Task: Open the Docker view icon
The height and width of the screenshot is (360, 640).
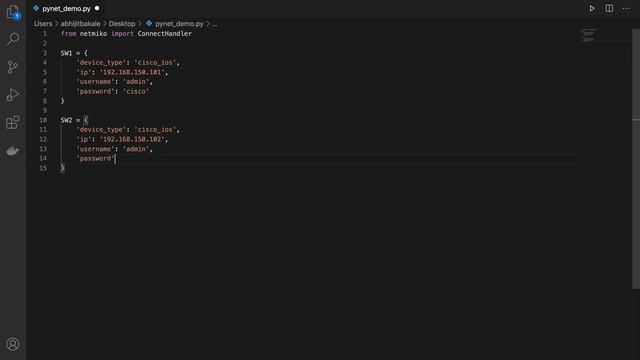Action: (13, 151)
